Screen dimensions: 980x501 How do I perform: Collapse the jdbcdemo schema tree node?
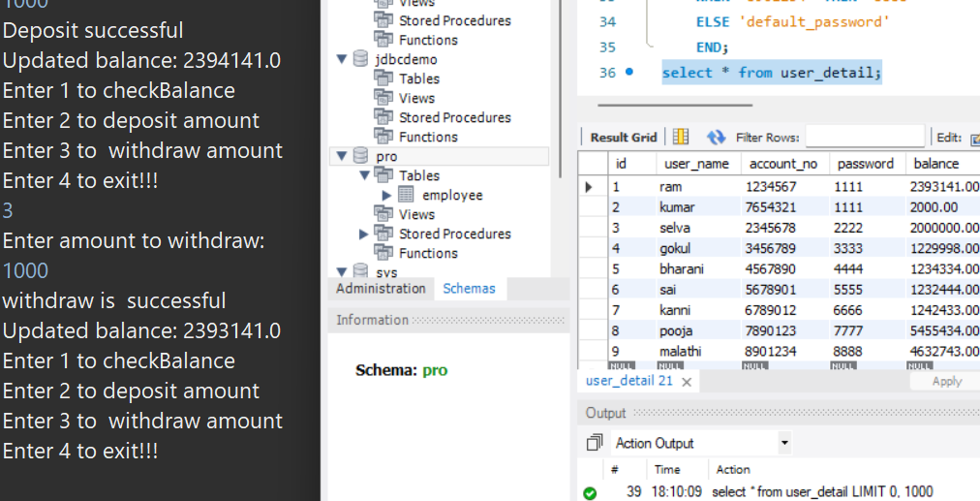(x=341, y=59)
